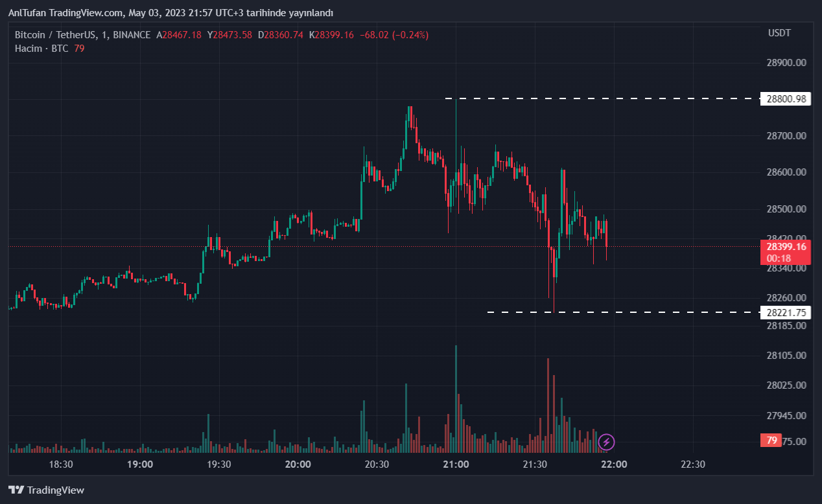Click the 20:00 time axis label
Viewport: 822px width, 504px height.
[x=298, y=464]
